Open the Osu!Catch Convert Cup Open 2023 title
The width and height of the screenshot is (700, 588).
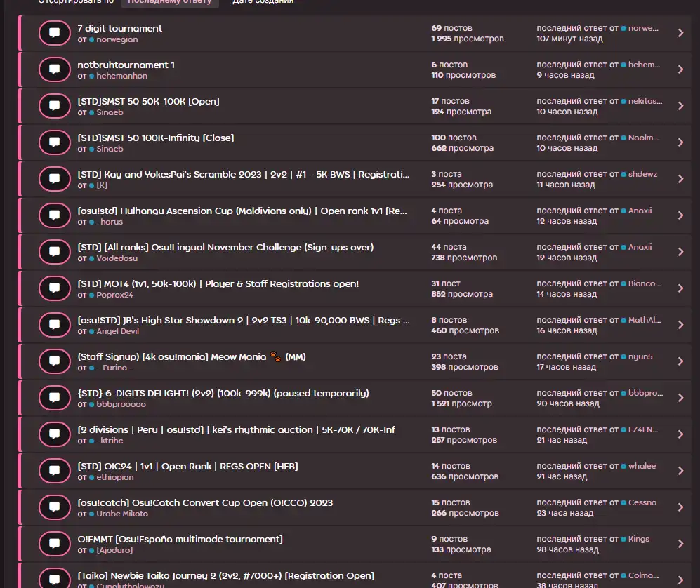click(x=205, y=503)
